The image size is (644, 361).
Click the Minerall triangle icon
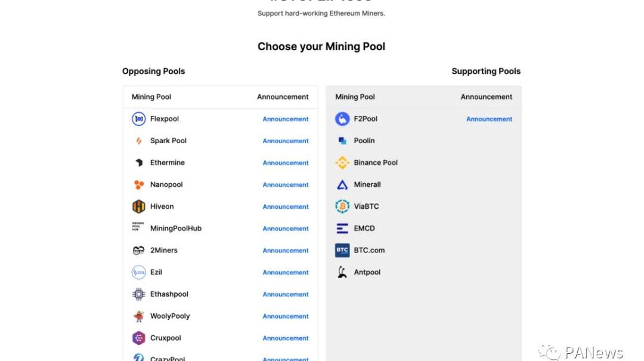pyautogui.click(x=342, y=184)
